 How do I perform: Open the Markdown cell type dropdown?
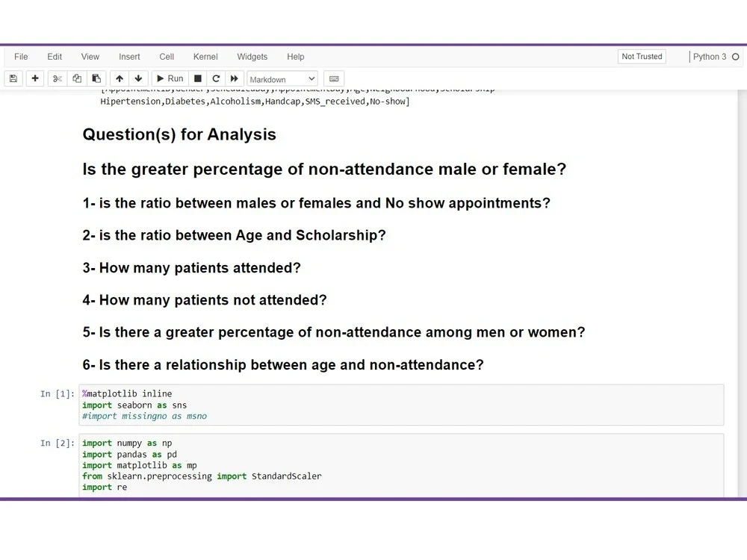(x=282, y=79)
